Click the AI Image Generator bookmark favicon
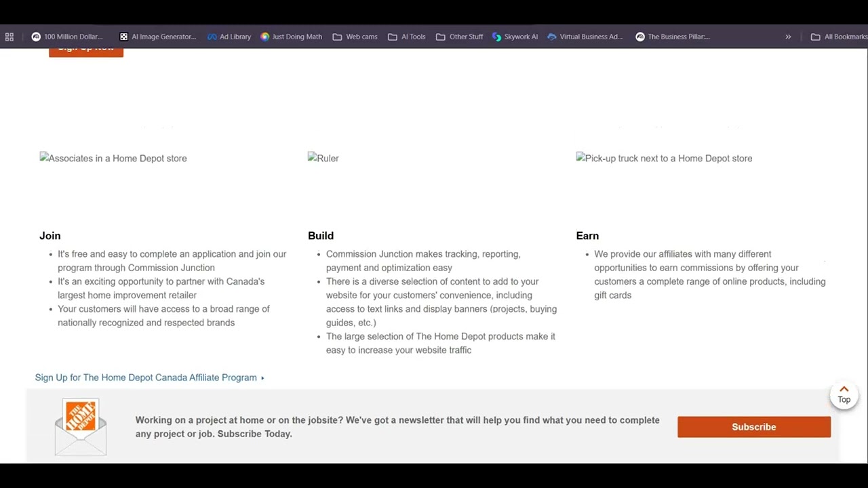Viewport: 868px width, 488px height. [x=123, y=37]
